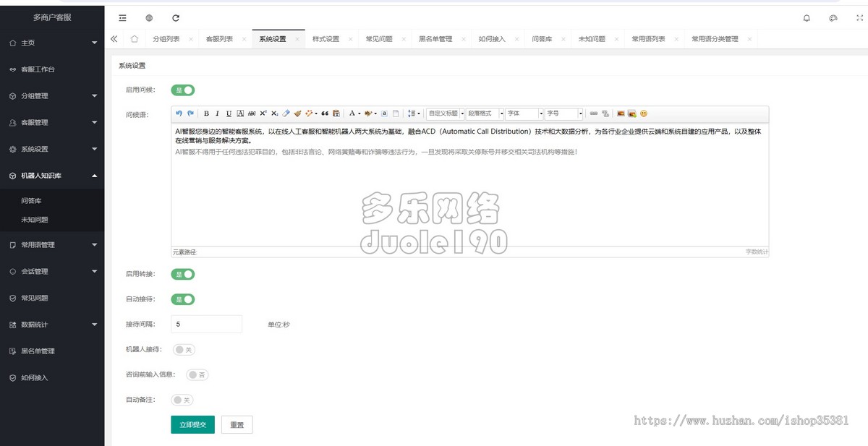The image size is (868, 446).
Task: Enable the 自动备注 switch
Action: [x=183, y=400]
